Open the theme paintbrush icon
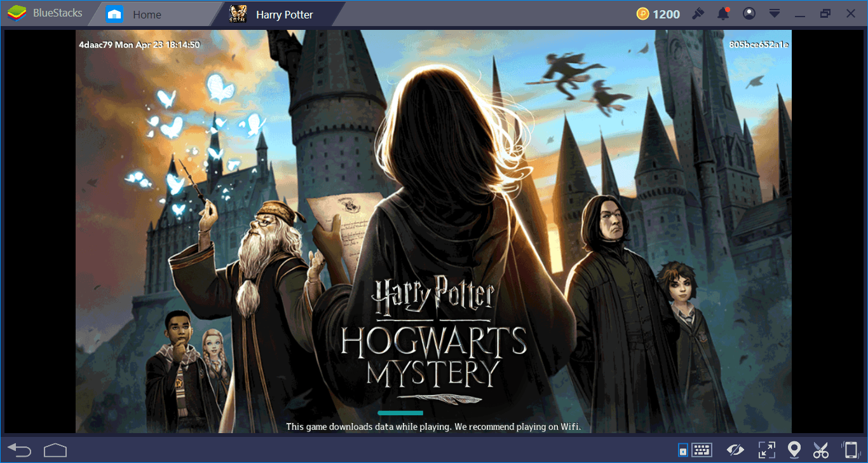This screenshot has height=463, width=868. (x=698, y=13)
